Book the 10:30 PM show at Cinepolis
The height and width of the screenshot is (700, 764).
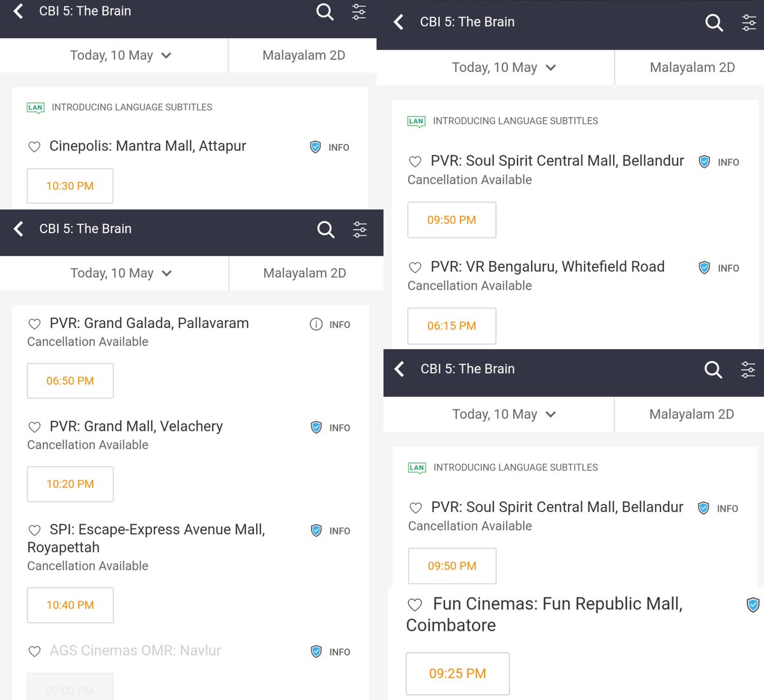click(x=70, y=186)
